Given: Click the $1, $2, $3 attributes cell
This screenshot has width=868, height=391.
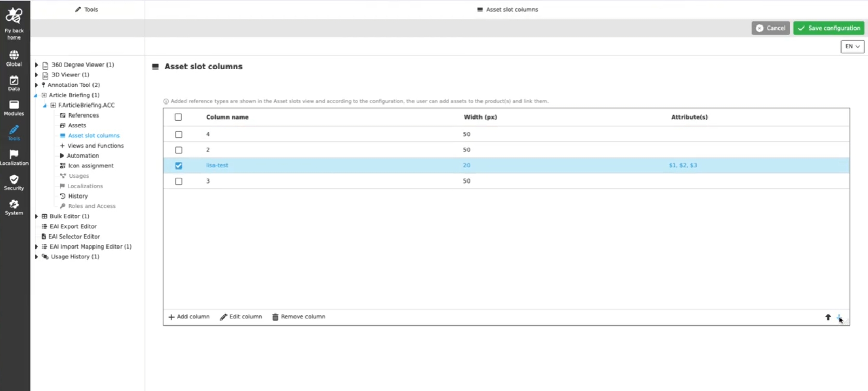Looking at the screenshot, I should coord(683,165).
